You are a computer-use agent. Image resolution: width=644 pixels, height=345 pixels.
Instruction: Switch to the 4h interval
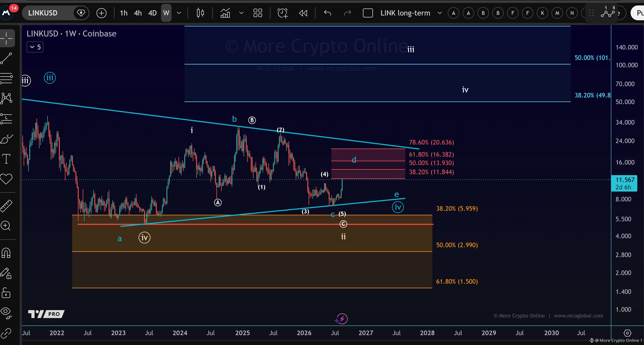click(138, 13)
